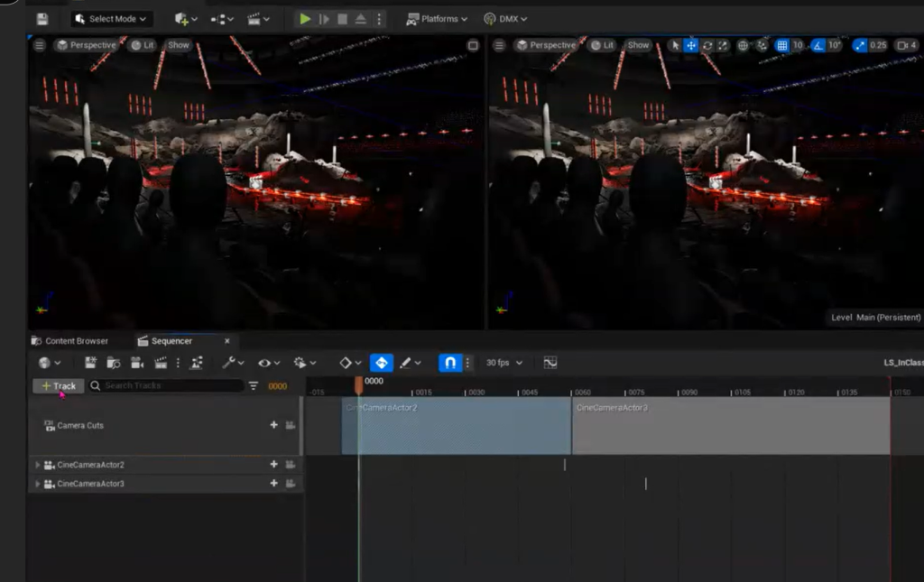Image resolution: width=924 pixels, height=582 pixels.
Task: Toggle world/local coordinate space globe icon
Action: 744,45
